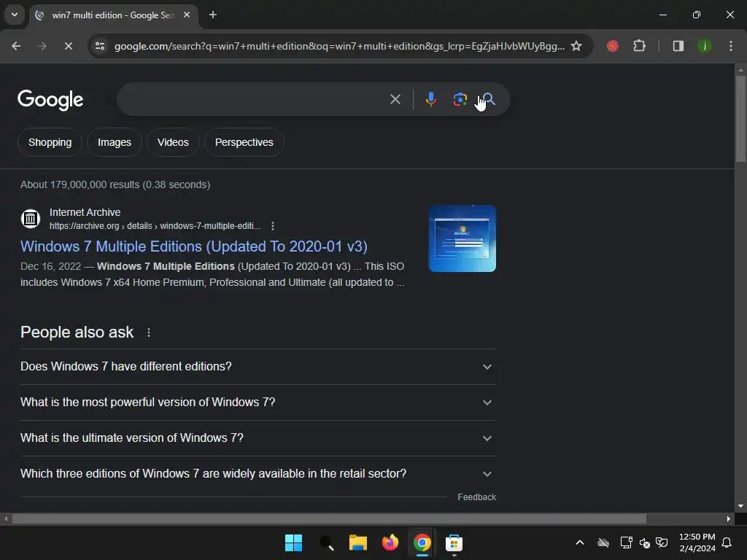Click the scroll-down arrow of the scrollbar
This screenshot has height=560, width=747.
(x=740, y=506)
